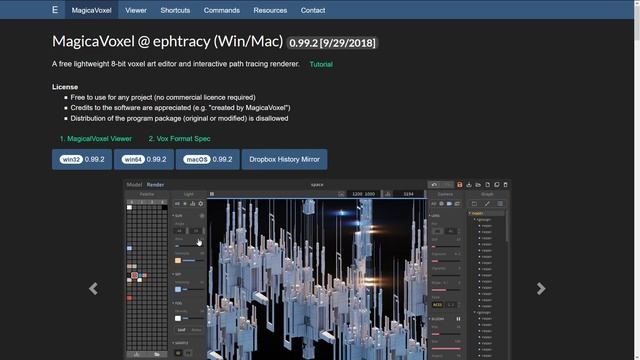Go to previous carousel slide
Screen dimensions: 640x360
point(93,289)
